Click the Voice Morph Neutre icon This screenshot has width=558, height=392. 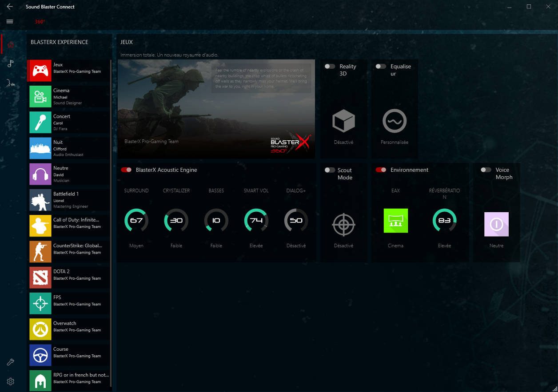496,224
